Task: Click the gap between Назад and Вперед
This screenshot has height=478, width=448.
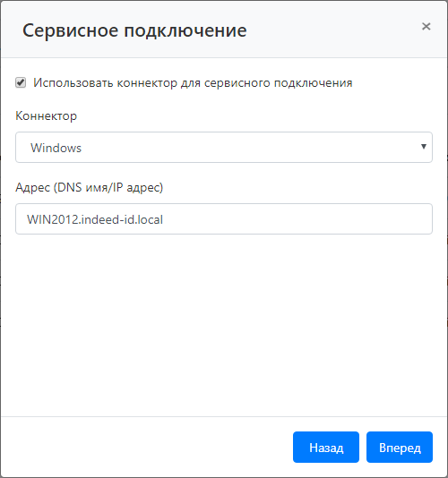Action: (363, 448)
